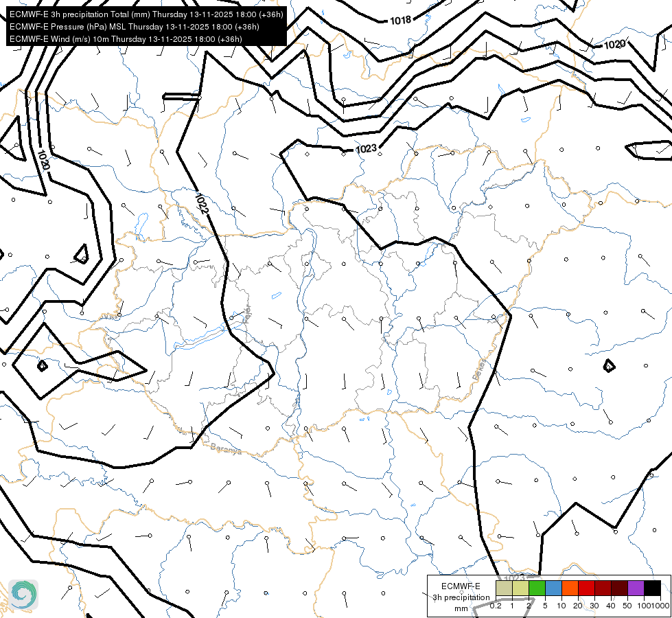Viewport: 672px width, 618px height.
Task: Click the 0.2 legend scale value
Action: click(496, 606)
